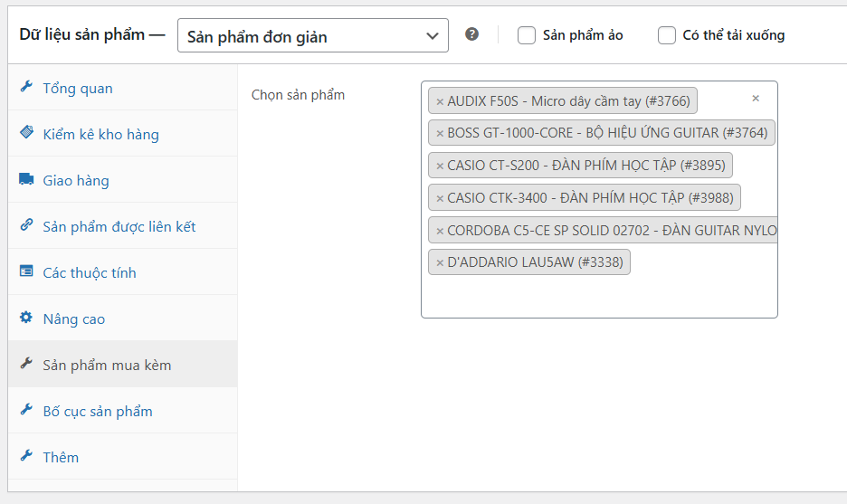Click the BOSS GT-1000-CORE tag text

click(607, 133)
